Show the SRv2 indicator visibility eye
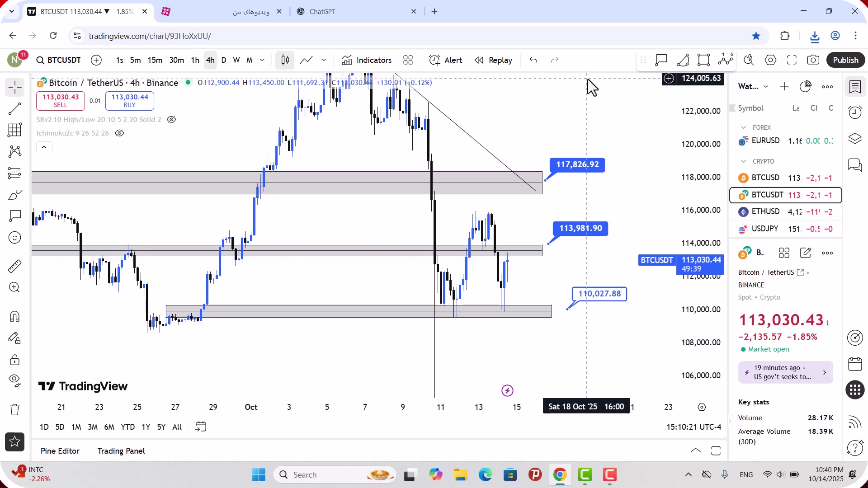 171,120
